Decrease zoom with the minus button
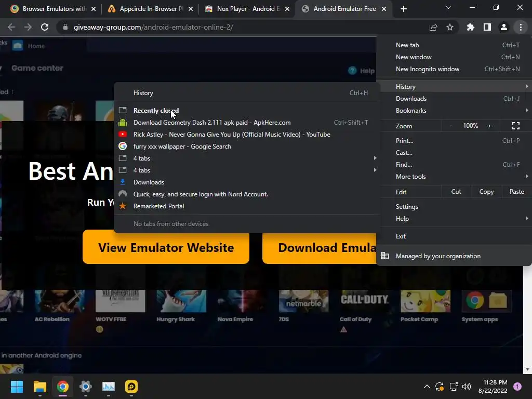 tap(451, 126)
